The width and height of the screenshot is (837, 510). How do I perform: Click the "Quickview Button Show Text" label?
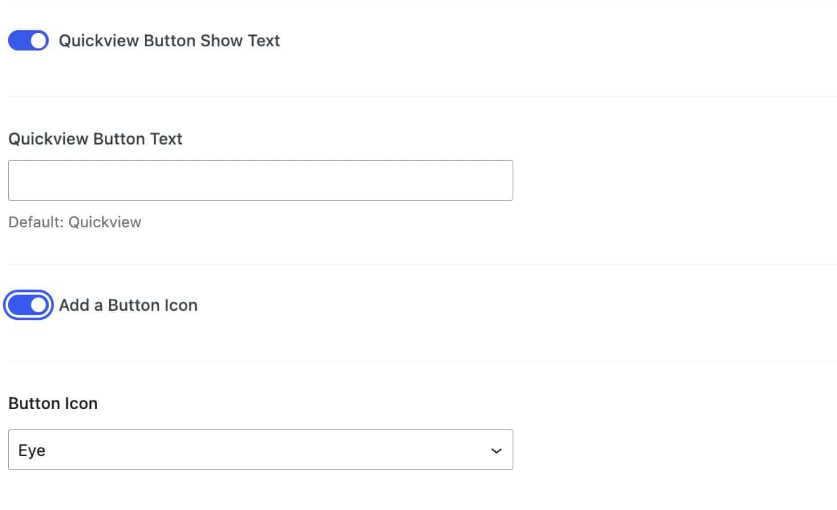pos(169,41)
